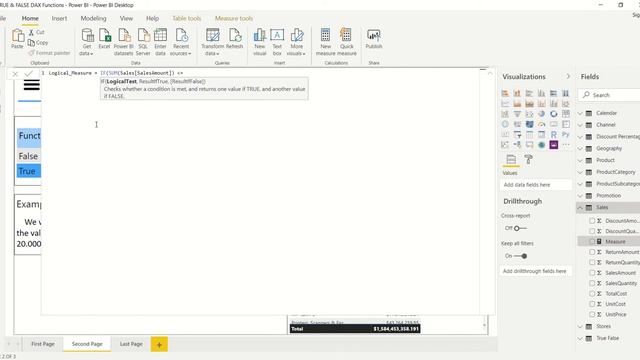Select the purple Power Apps visual
Viewport: 640px width, 360px height.
point(553,144)
